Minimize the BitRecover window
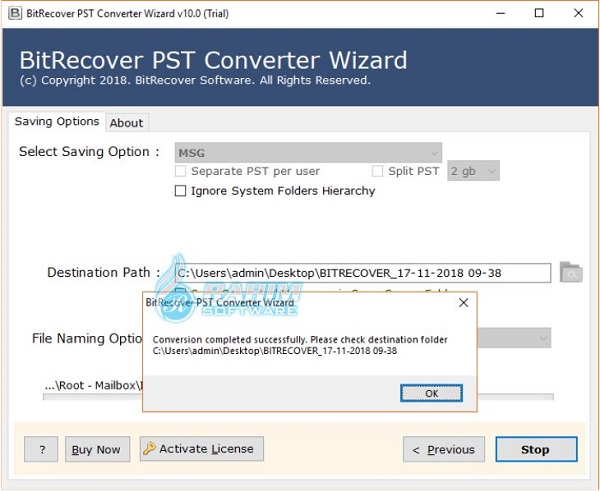 tap(501, 13)
